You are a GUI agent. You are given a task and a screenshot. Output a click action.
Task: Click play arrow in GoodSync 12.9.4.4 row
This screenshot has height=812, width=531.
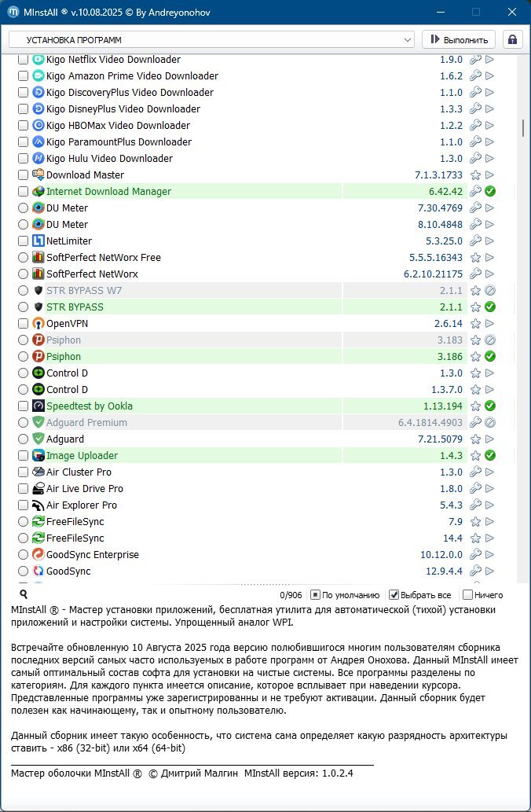489,571
